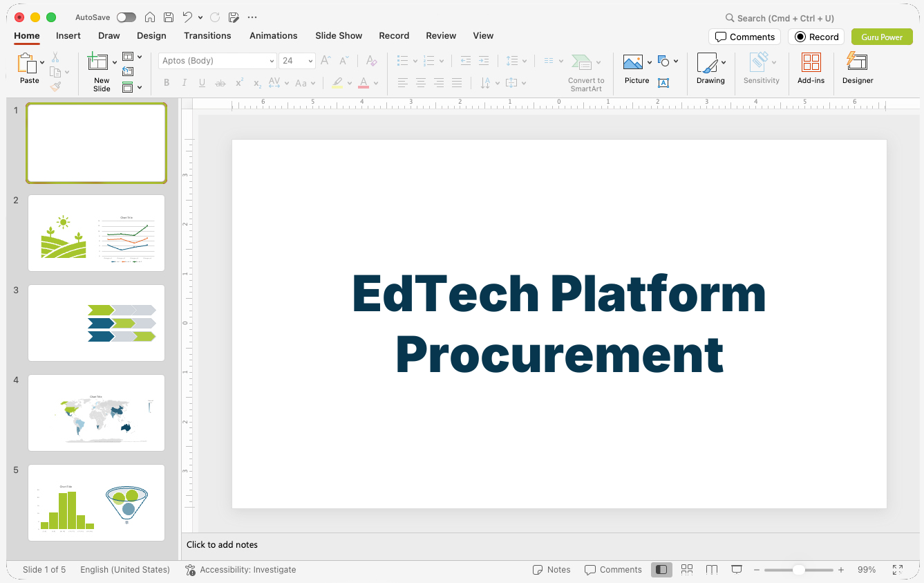924x583 pixels.
Task: Switch to Reading View
Action: pos(712,570)
